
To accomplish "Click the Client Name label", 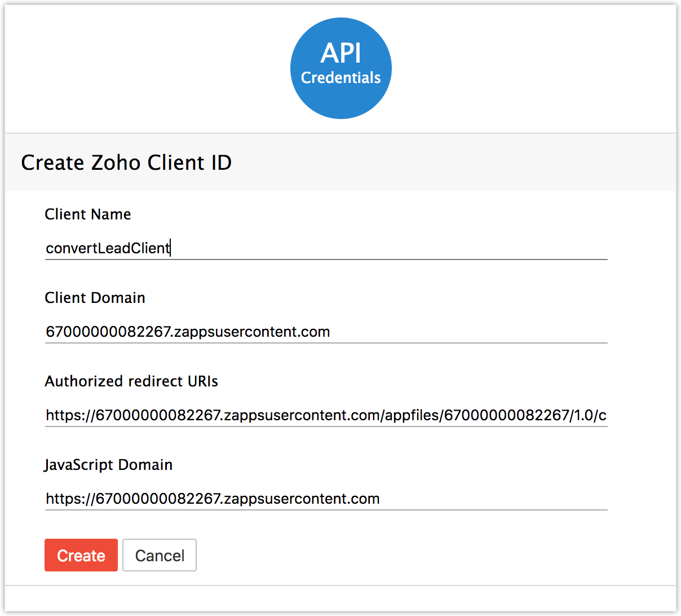I will pyautogui.click(x=88, y=214).
